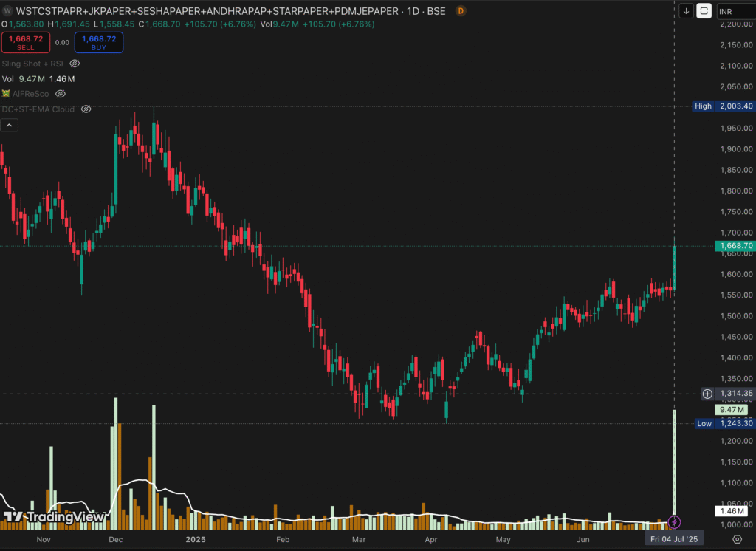Image resolution: width=756 pixels, height=551 pixels.
Task: Click the fullscreen toggle icon beside INR
Action: click(704, 11)
